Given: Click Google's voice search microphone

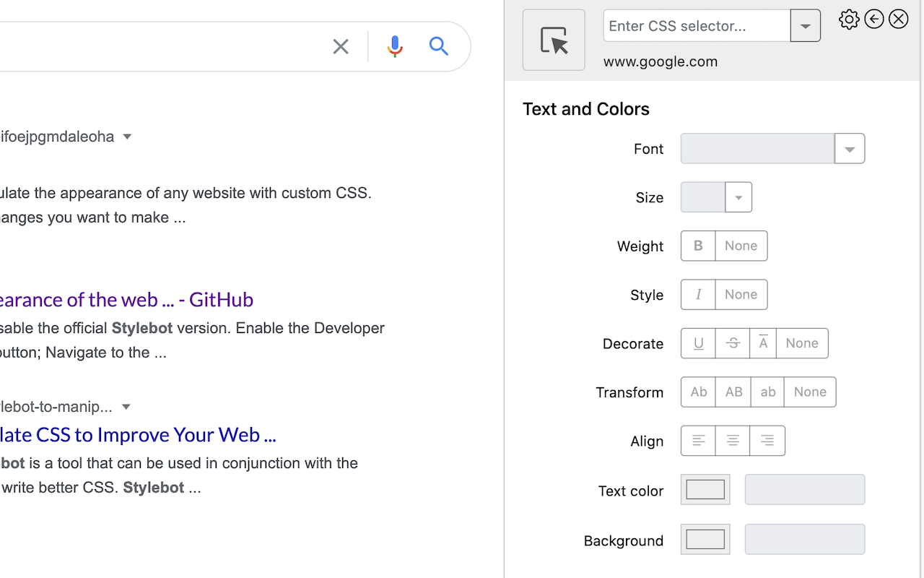Looking at the screenshot, I should 394,46.
